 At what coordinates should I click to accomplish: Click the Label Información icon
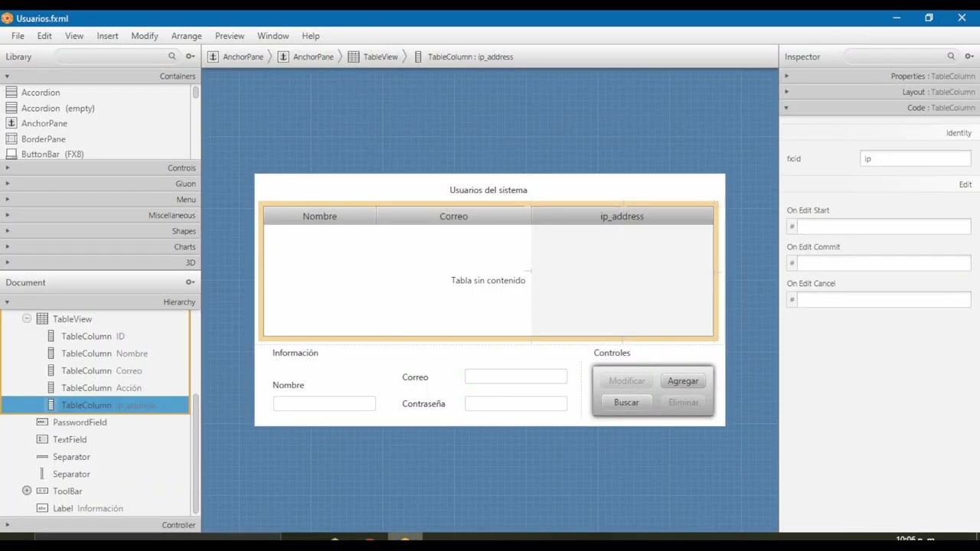[x=42, y=508]
